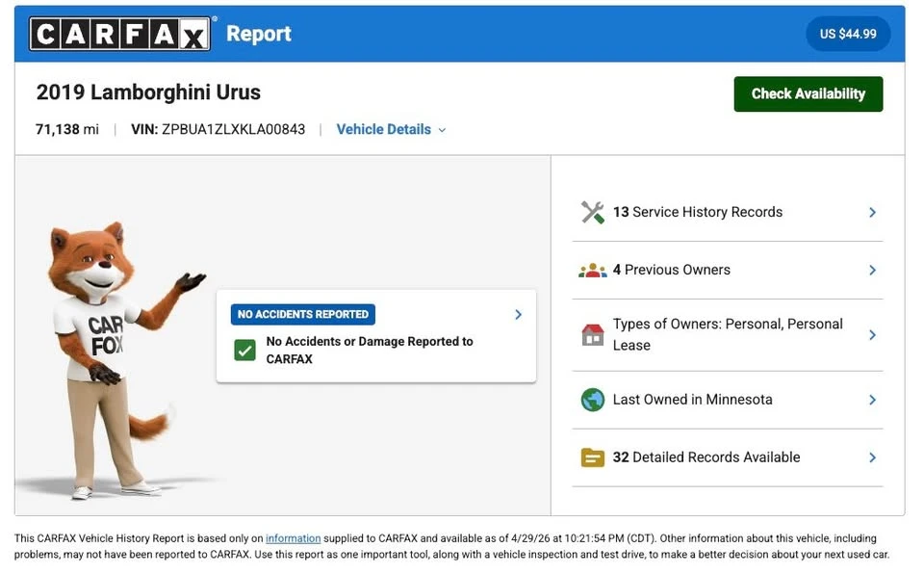Click the previous owners people icon
This screenshot has height=574, width=924.
592,271
